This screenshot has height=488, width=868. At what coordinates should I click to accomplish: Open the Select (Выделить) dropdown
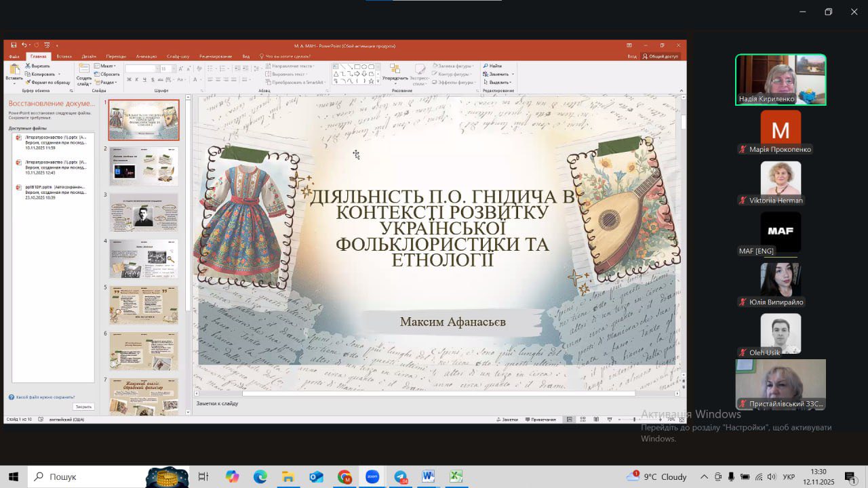(499, 82)
